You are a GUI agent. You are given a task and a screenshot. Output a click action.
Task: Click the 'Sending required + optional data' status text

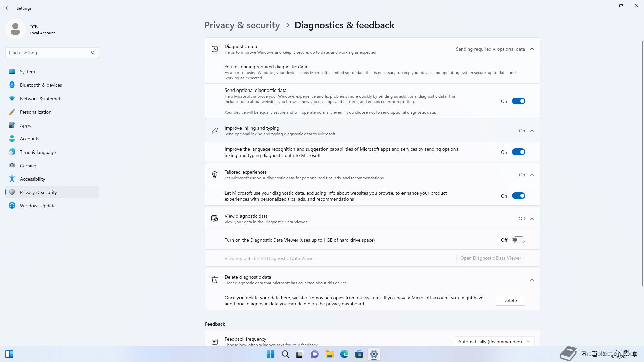[490, 49]
